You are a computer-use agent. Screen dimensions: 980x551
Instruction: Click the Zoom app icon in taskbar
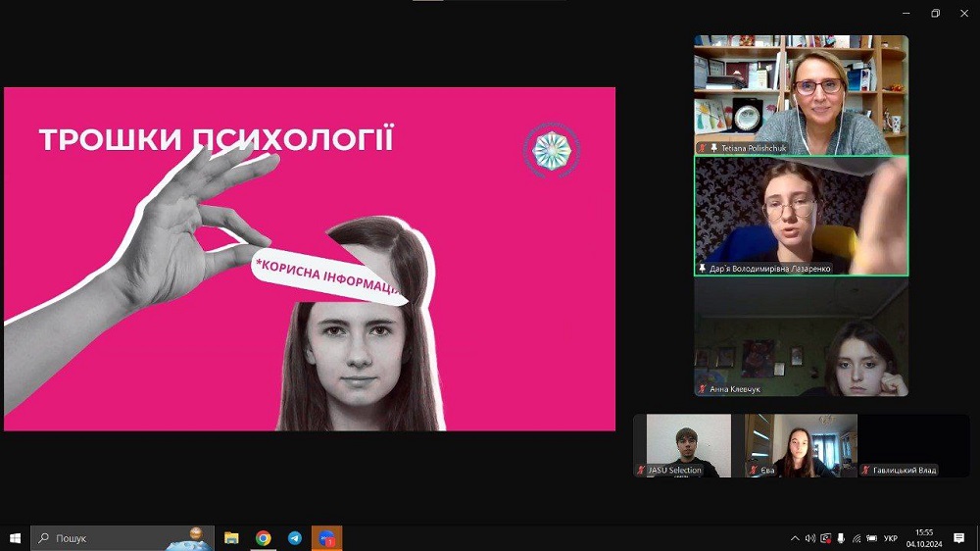[326, 538]
